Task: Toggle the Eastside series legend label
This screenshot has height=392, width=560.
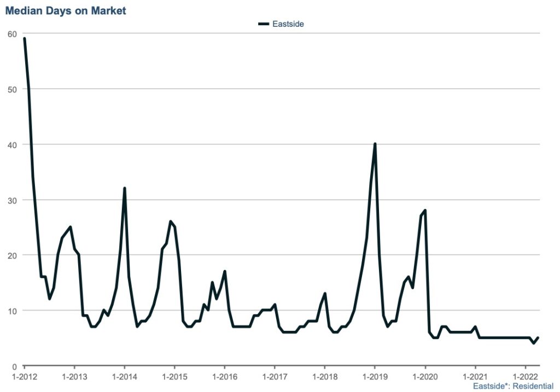Action: tap(288, 24)
